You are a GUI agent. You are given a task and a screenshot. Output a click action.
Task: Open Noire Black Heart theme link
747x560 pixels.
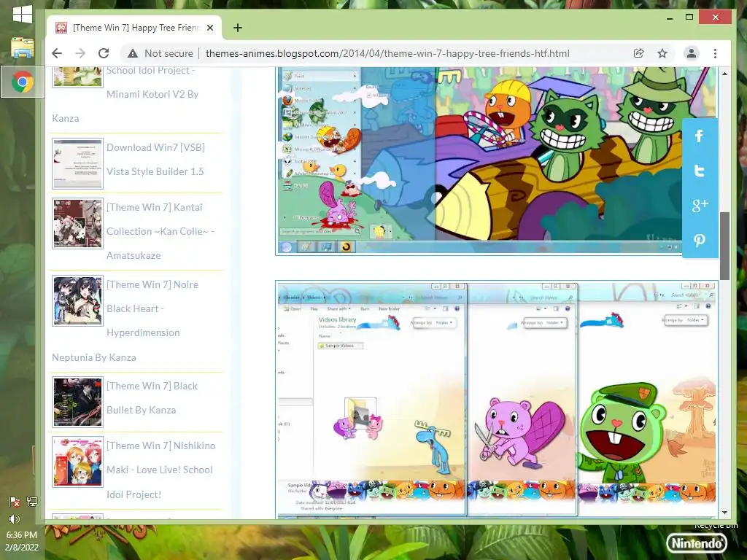click(125, 321)
